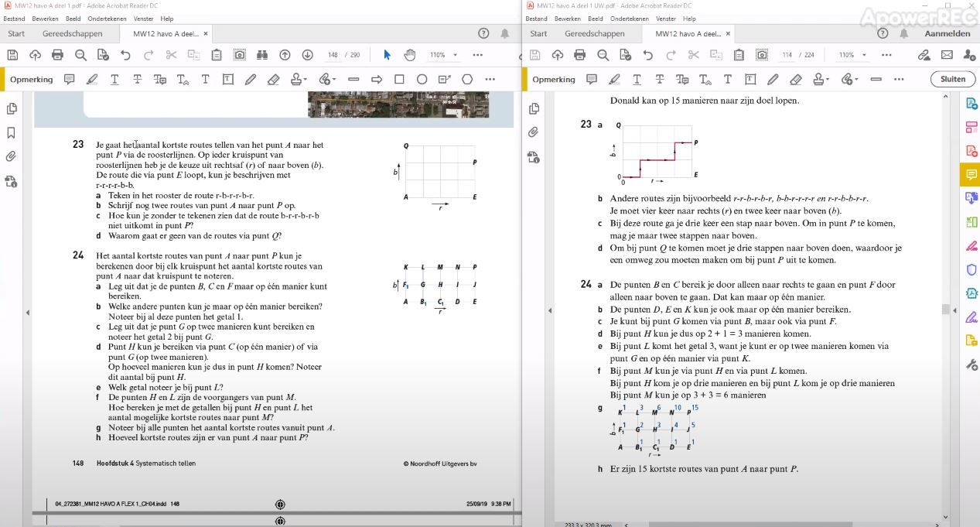Image resolution: width=980 pixels, height=527 pixels.
Task: Go to next page in left window
Action: (x=307, y=55)
